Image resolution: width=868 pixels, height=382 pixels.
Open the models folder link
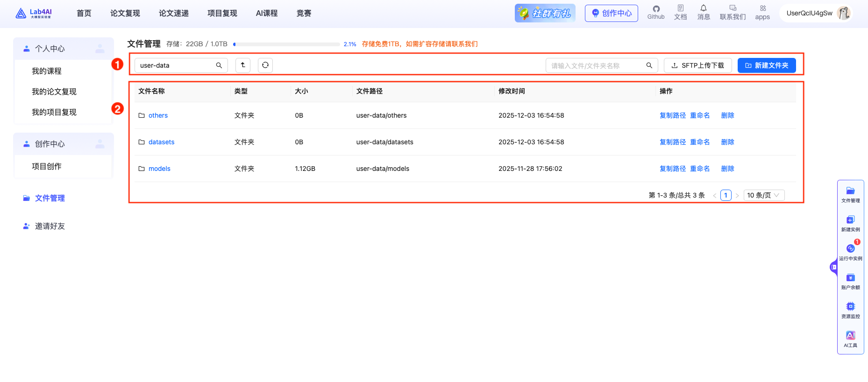[x=159, y=169]
